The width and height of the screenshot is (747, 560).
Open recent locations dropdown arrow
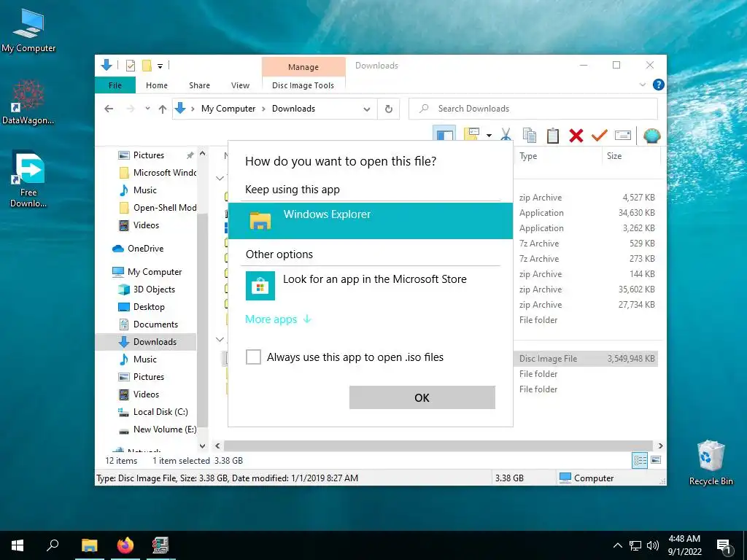click(x=147, y=109)
